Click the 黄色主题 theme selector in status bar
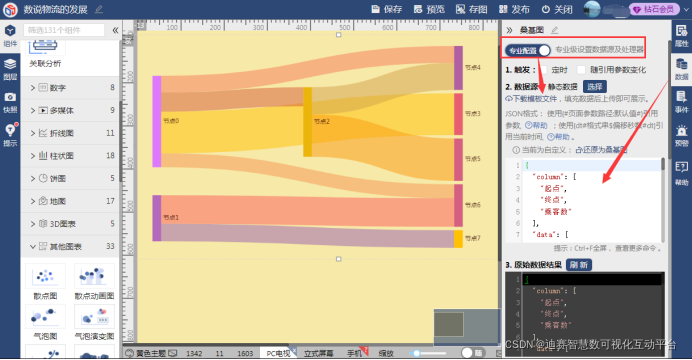This screenshot has height=360, width=692. pyautogui.click(x=151, y=353)
